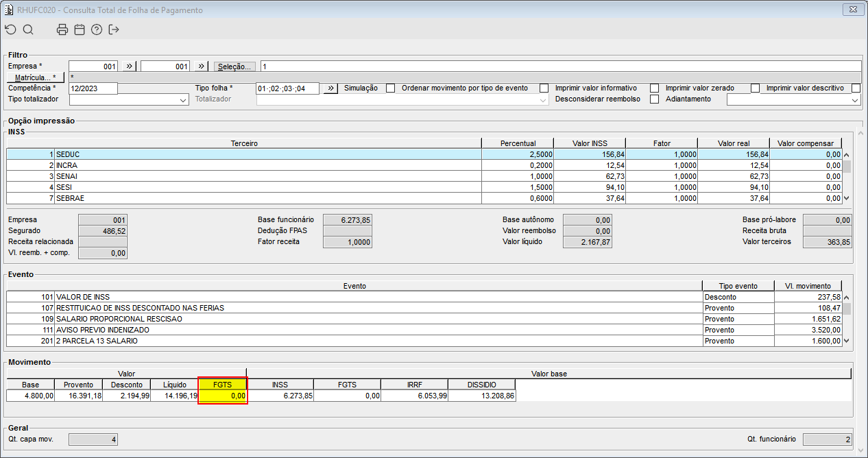Enable Imprimir valor informativo checkbox

pos(655,88)
